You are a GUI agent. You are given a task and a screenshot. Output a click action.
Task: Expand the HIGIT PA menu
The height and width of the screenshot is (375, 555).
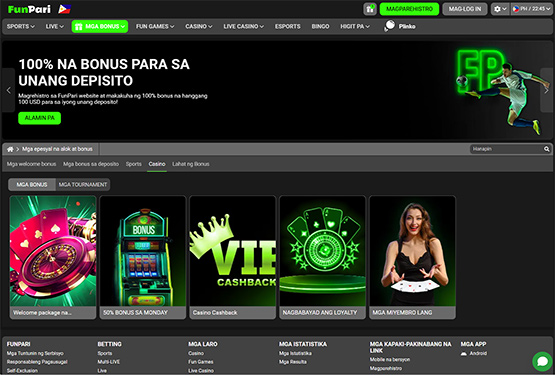click(355, 26)
